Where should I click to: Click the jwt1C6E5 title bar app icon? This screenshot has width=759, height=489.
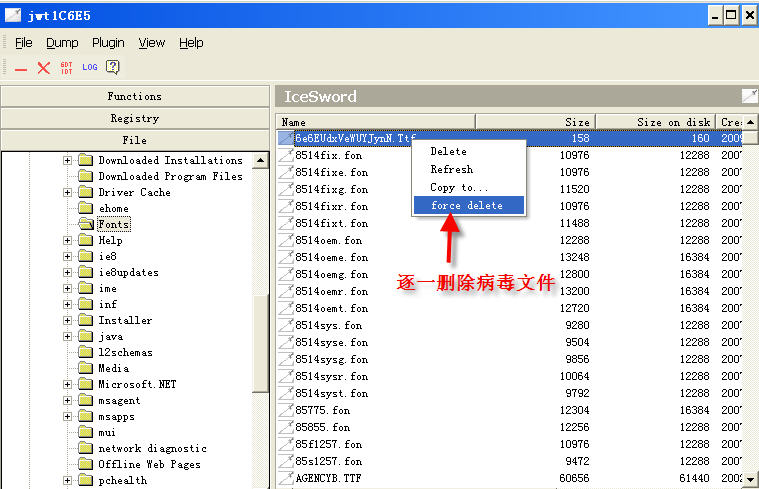[x=13, y=15]
